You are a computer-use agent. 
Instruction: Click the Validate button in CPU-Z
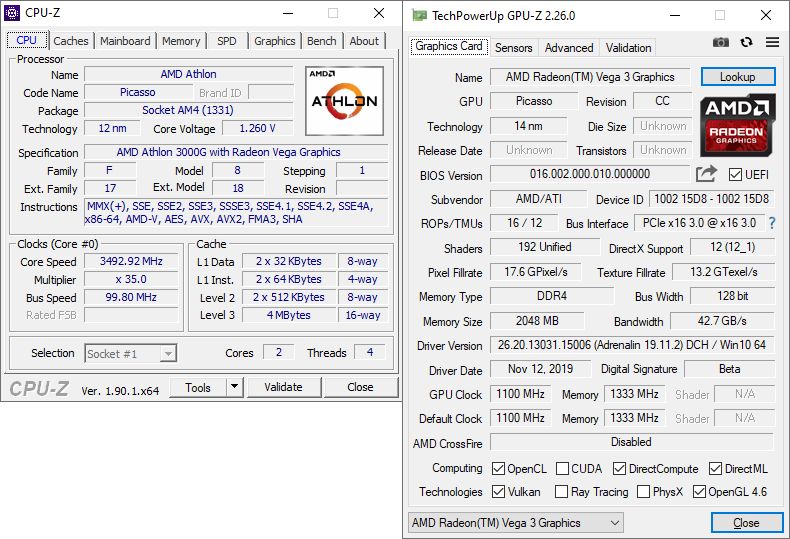(x=283, y=387)
